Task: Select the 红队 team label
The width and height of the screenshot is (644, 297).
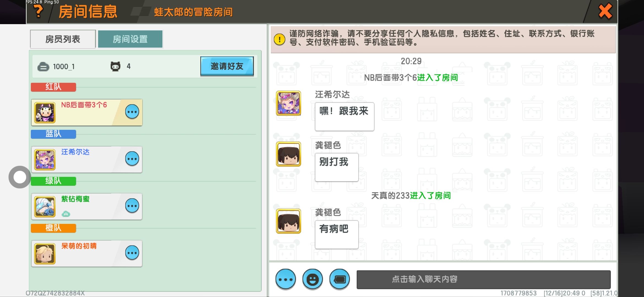Action: (53, 87)
